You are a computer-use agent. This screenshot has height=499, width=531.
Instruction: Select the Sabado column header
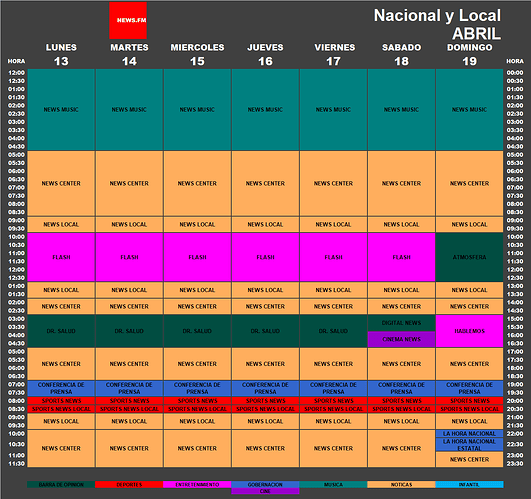(402, 47)
